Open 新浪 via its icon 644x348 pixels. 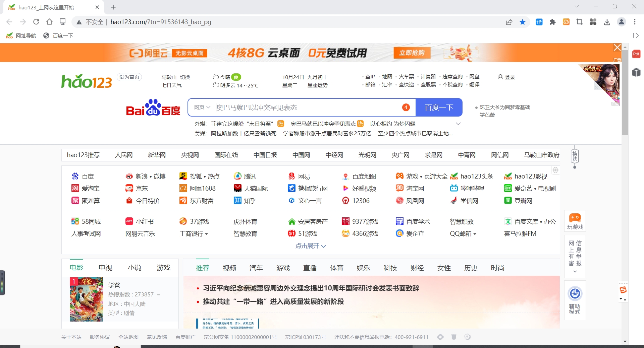click(x=129, y=176)
